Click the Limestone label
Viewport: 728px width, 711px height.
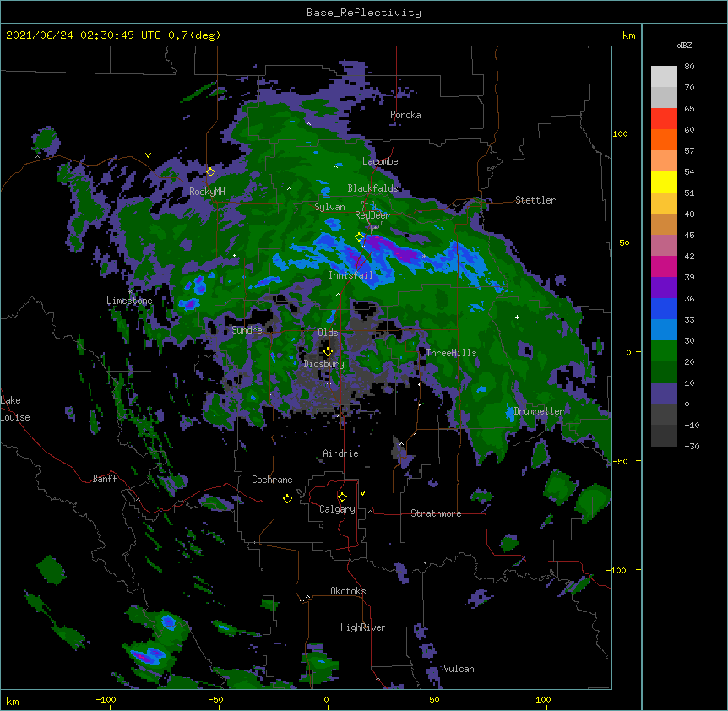point(129,301)
